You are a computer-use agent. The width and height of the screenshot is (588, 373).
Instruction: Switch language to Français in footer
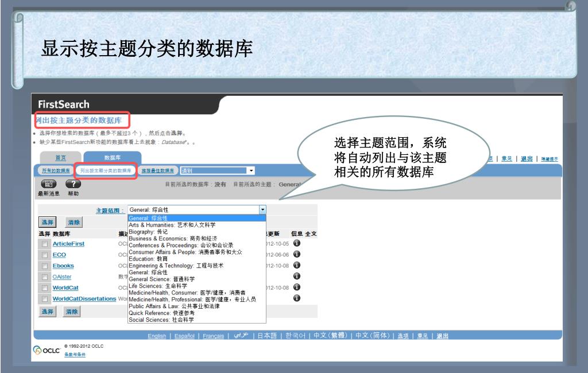(214, 336)
